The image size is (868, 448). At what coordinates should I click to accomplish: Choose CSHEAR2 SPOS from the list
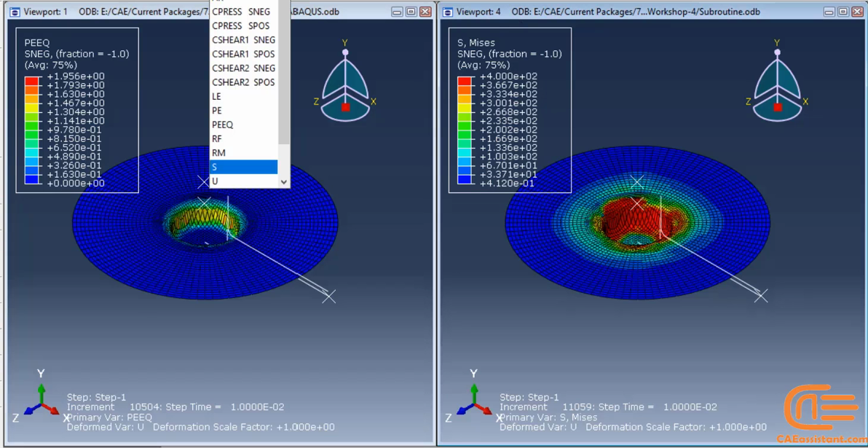click(x=243, y=82)
